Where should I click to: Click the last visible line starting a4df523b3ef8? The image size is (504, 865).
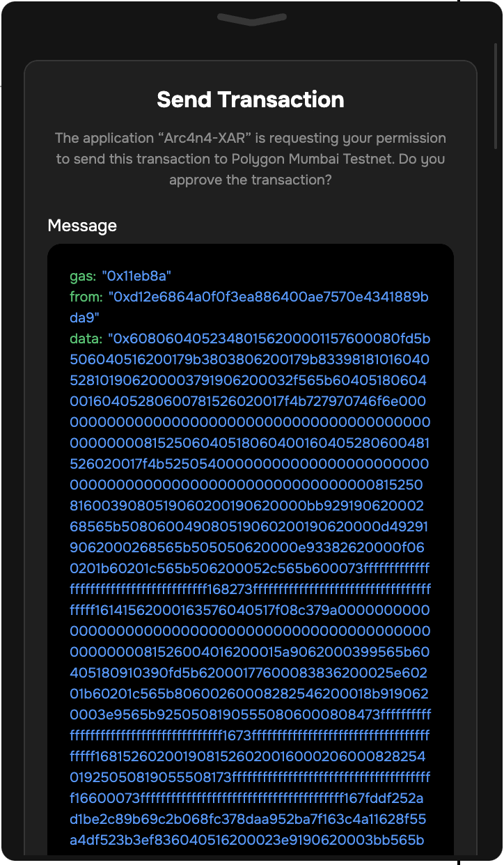(247, 841)
